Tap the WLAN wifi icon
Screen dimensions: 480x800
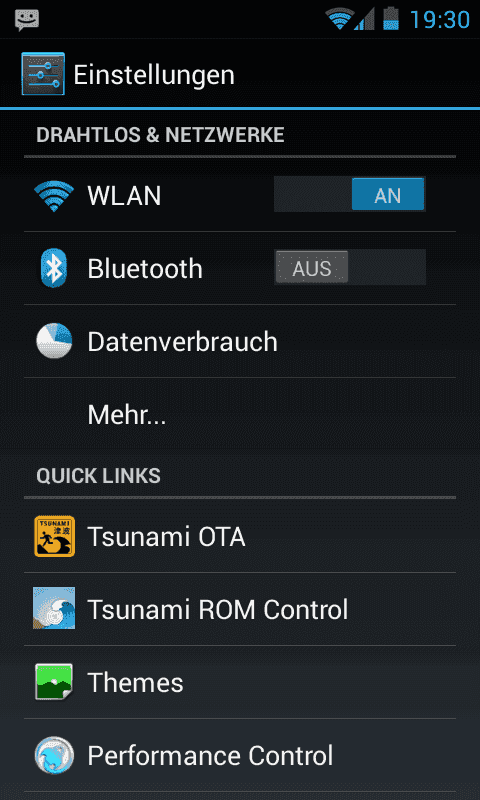54,196
